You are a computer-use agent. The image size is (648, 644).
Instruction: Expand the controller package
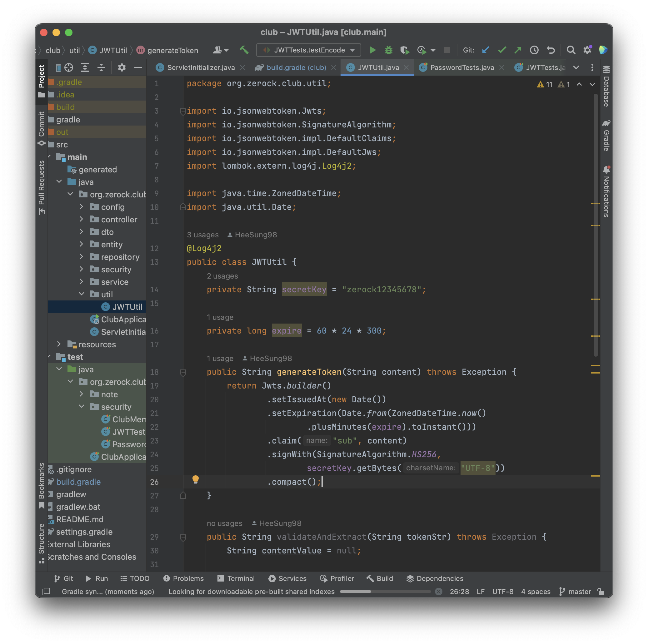pyautogui.click(x=81, y=219)
